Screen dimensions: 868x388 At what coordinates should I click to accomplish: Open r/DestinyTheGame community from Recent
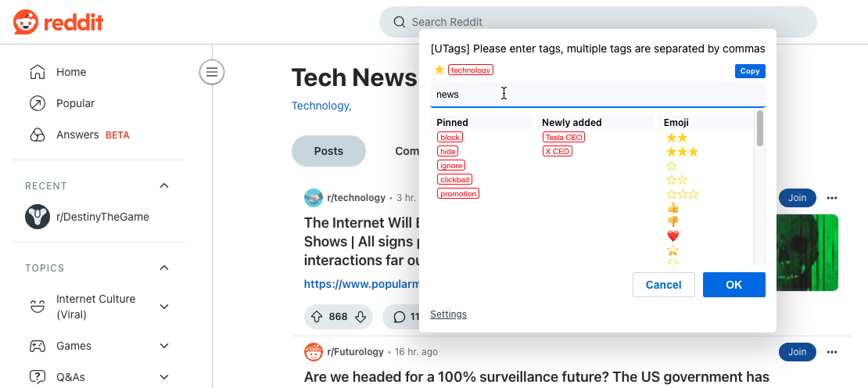[102, 217]
